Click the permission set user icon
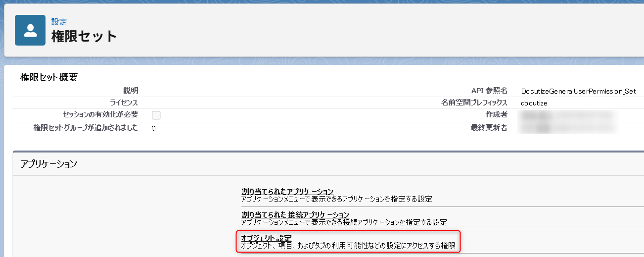Viewport: 644px width, 257px height. [30, 30]
